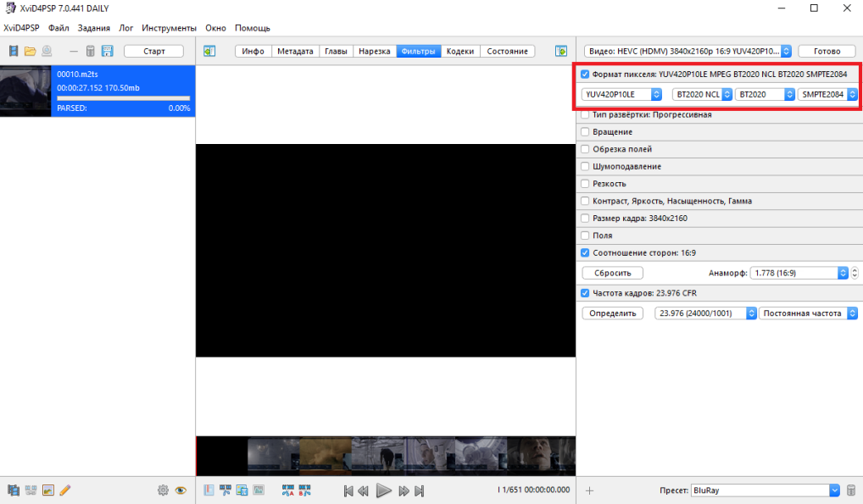863x504 pixels.
Task: Click the play button in the playback controls
Action: (384, 490)
